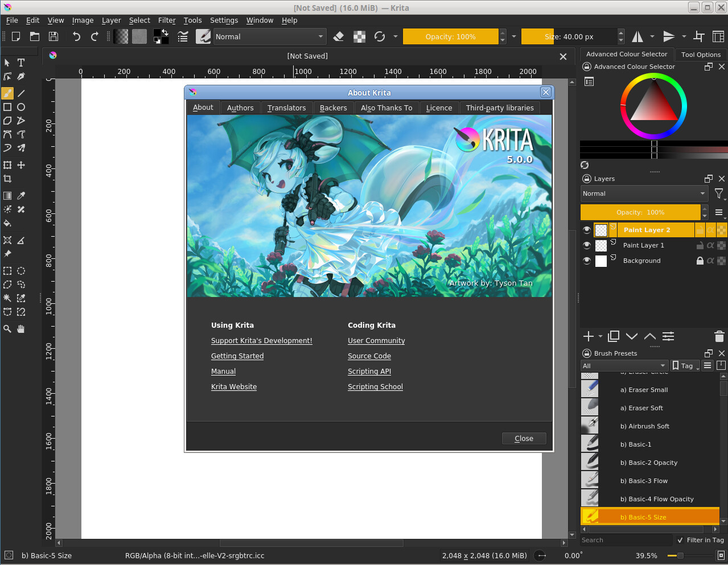Screen dimensions: 728x565
Task: Select the Reference Images pin tool
Action: coord(7,254)
